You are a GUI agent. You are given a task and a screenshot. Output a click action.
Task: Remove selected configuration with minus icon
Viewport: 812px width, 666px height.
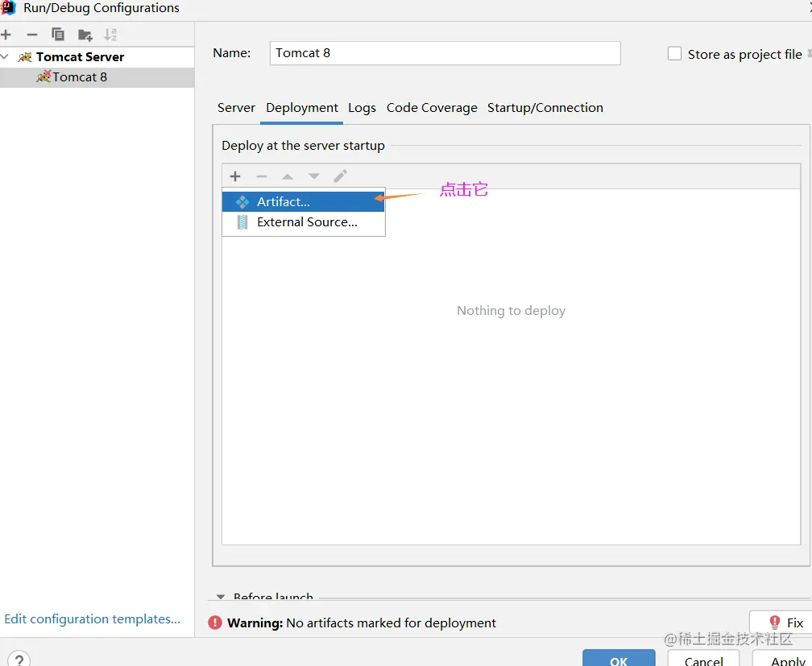[32, 35]
